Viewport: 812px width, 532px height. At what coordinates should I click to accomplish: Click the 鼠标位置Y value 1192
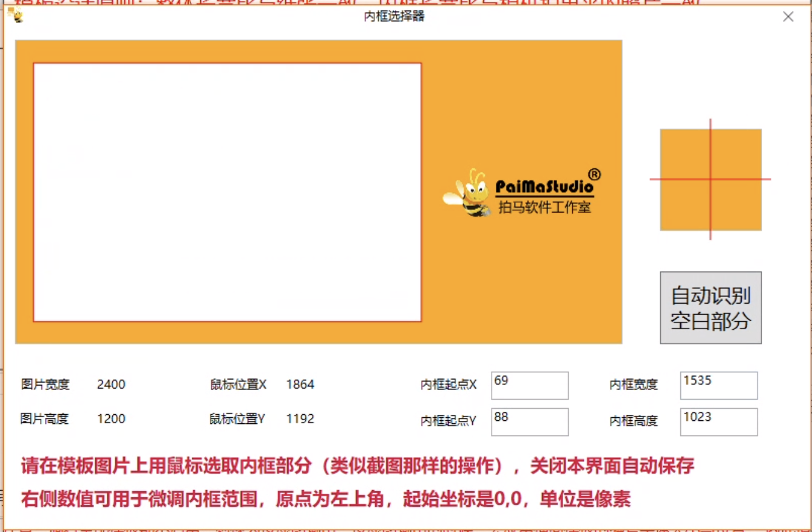click(300, 419)
